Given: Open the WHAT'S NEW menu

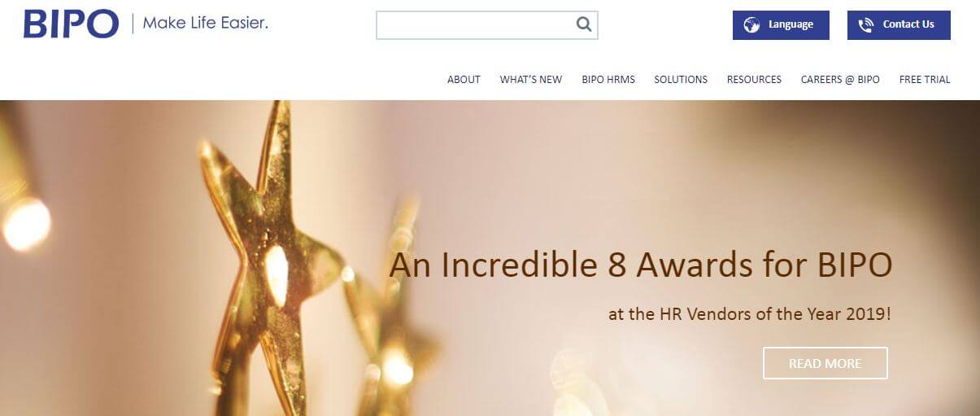Looking at the screenshot, I should [531, 80].
